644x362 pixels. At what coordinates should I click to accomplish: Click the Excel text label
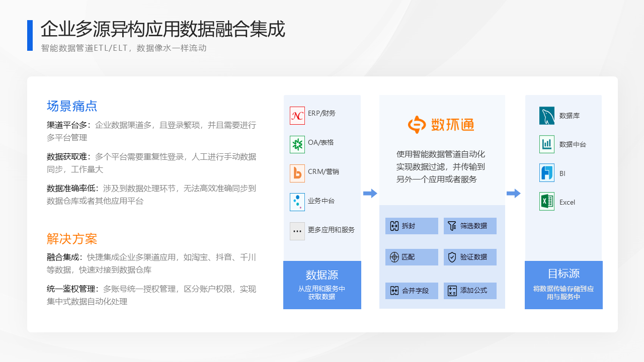coord(567,203)
